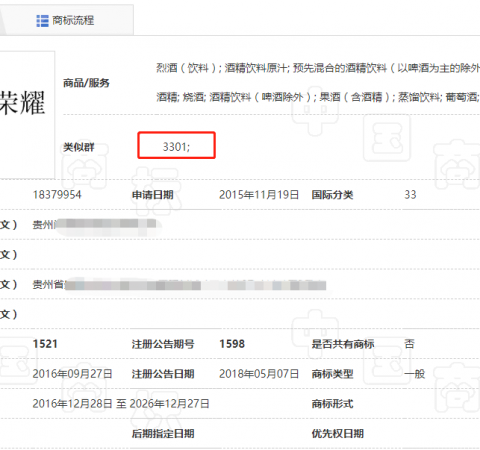This screenshot has width=480, height=450.
Task: Click the list icon beside 商标流程
Action: click(x=42, y=21)
